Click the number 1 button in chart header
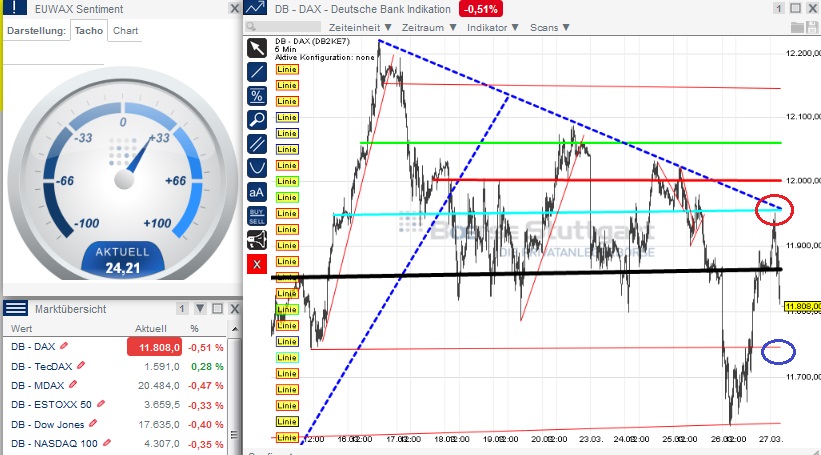This screenshot has width=821, height=455. [x=779, y=8]
